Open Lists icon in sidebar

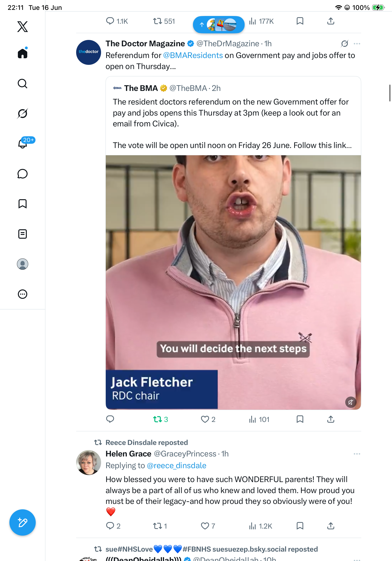pyautogui.click(x=23, y=234)
